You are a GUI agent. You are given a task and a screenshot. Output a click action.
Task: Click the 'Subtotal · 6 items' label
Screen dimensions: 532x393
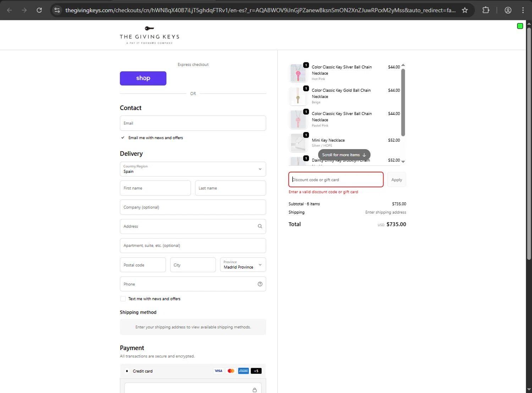click(304, 204)
